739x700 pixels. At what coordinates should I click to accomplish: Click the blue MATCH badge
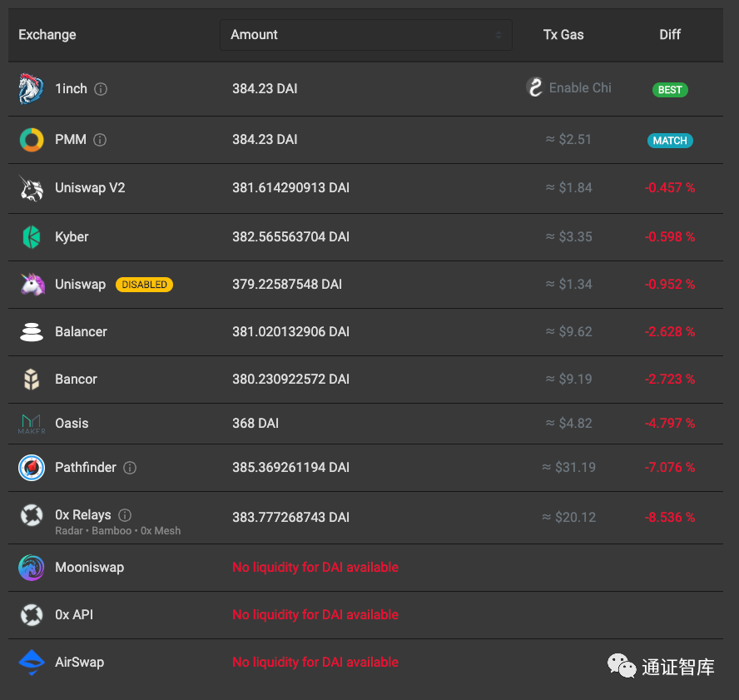[x=670, y=141]
